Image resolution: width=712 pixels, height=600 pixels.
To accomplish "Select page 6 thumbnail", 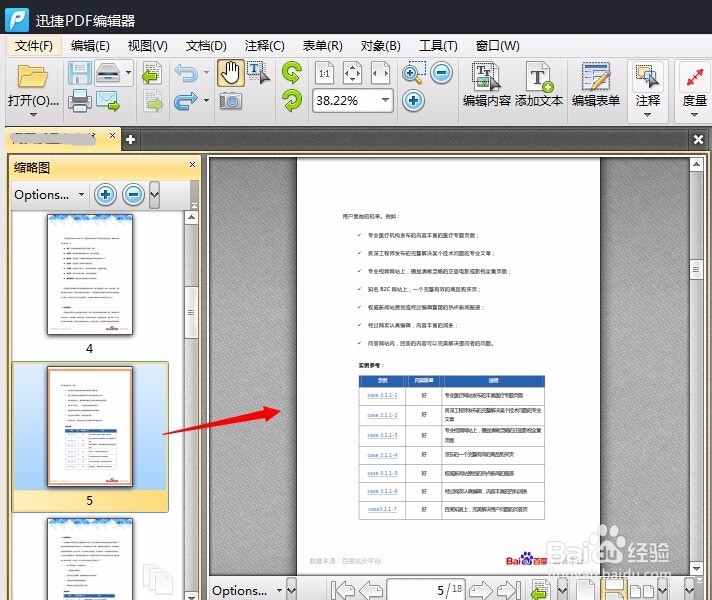I will (x=90, y=559).
